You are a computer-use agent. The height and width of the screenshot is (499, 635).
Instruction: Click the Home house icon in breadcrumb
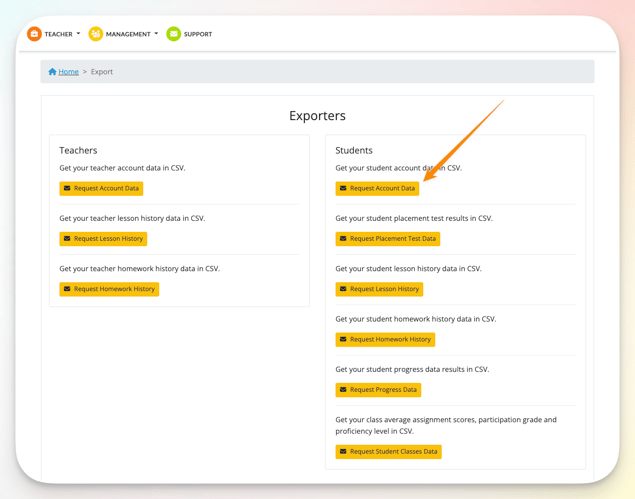52,72
